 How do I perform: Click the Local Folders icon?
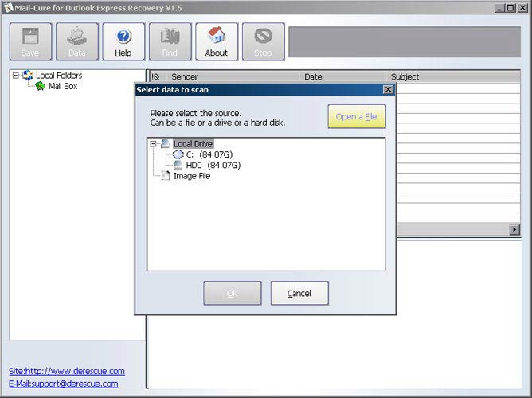[28, 76]
